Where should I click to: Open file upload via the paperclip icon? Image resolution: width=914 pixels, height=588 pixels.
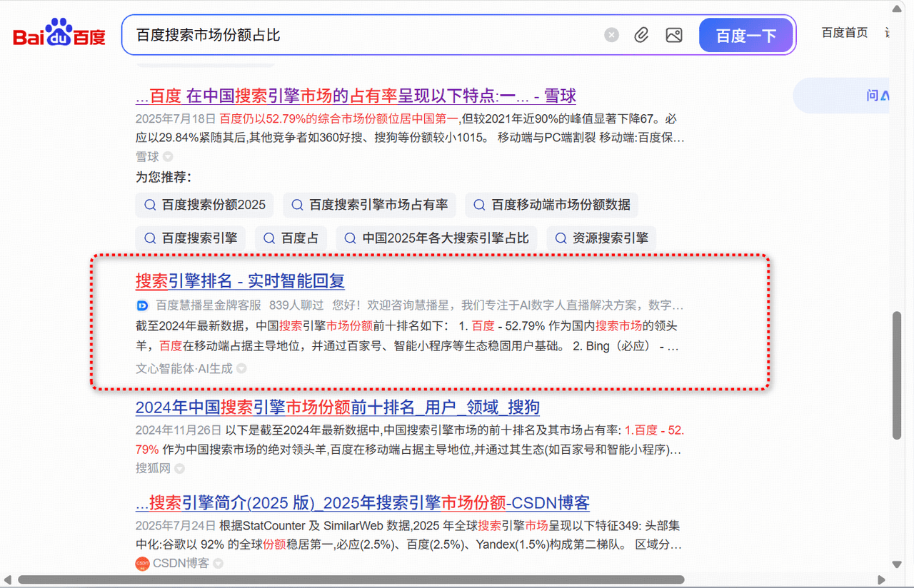point(641,34)
